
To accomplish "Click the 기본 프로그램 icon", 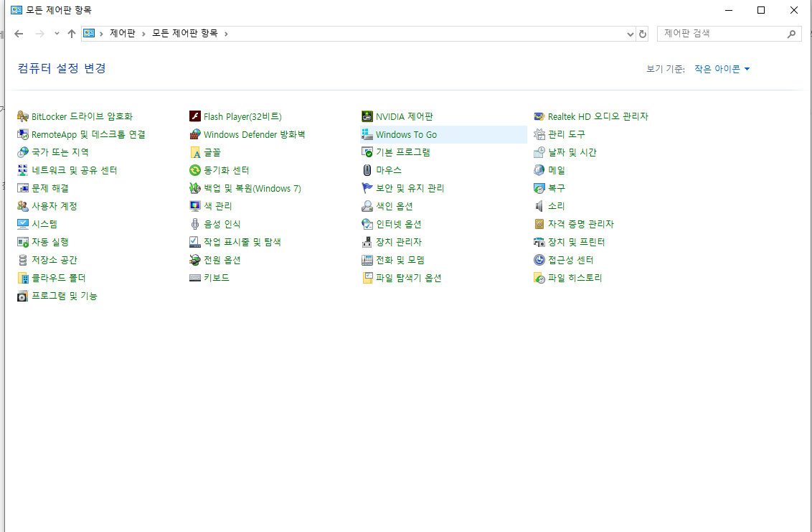I will coord(367,152).
